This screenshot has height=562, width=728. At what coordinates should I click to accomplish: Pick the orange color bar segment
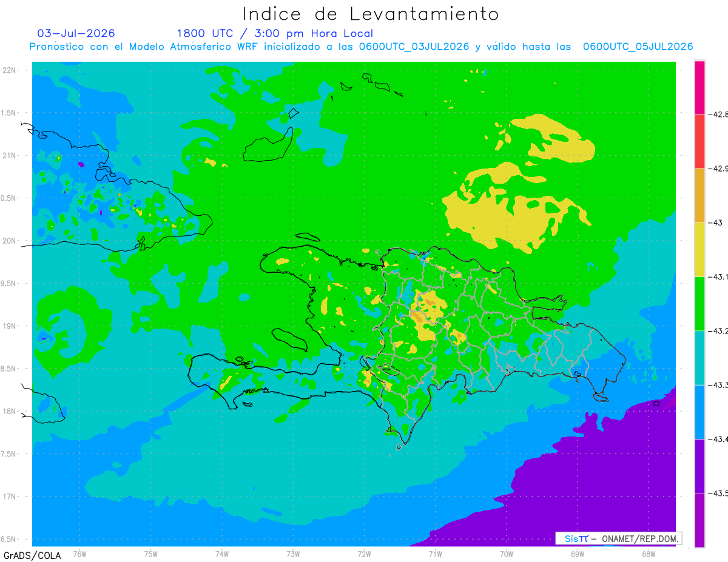pyautogui.click(x=699, y=195)
